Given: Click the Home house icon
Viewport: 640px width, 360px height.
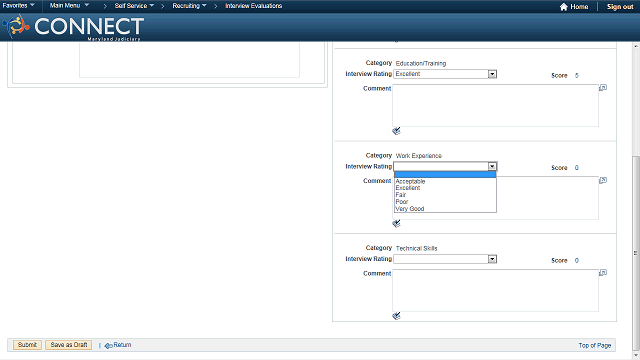Looking at the screenshot, I should (564, 7).
